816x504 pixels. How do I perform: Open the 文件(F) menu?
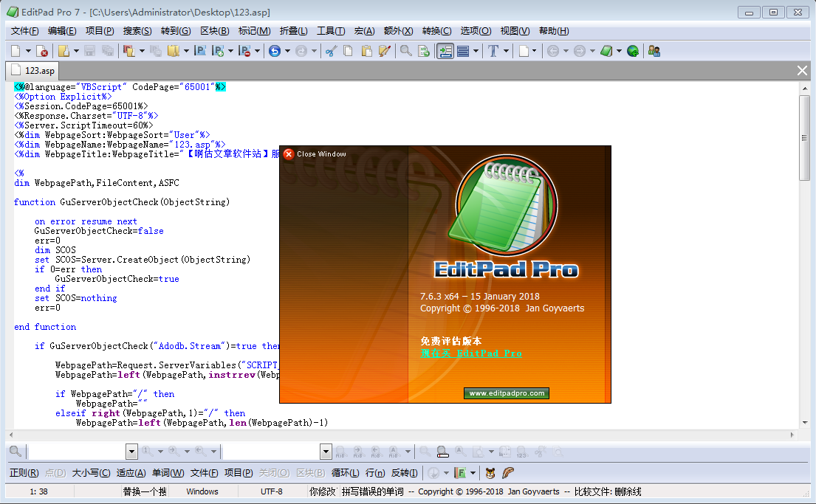tap(24, 31)
